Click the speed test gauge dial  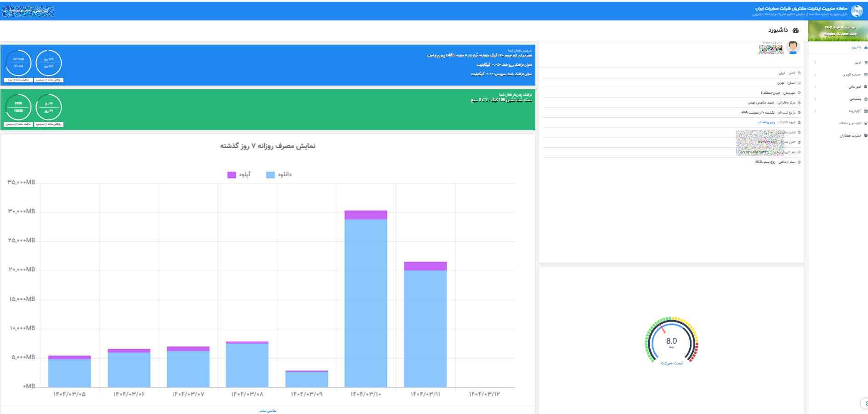671,341
